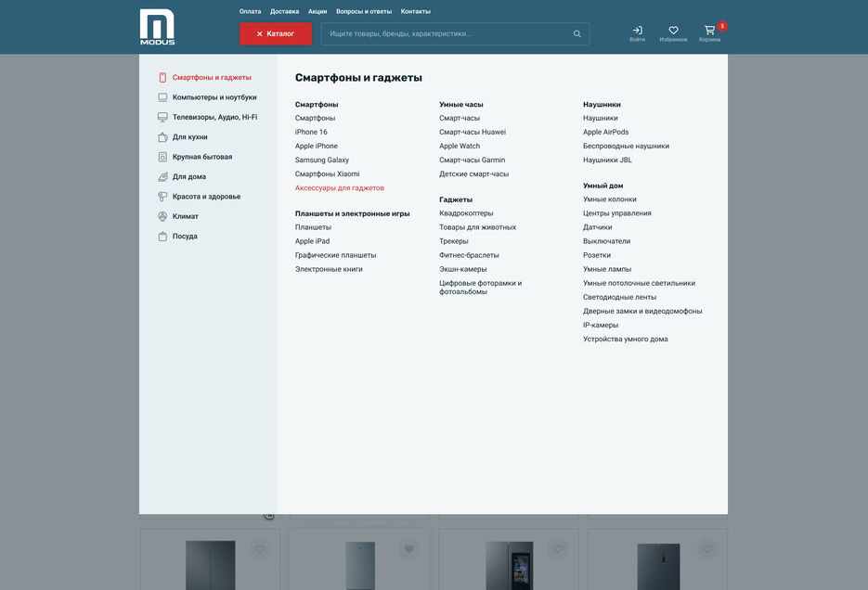Click the Modus logo
The image size is (868, 590).
click(x=157, y=27)
